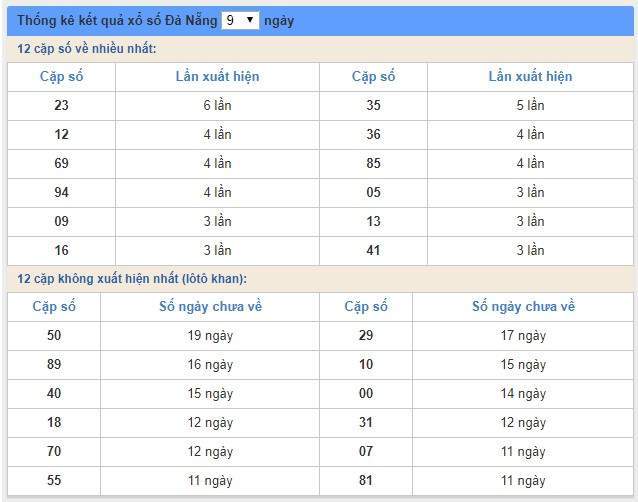Image resolution: width=638 pixels, height=502 pixels.
Task: Select pair number 29
Action: pyautogui.click(x=366, y=336)
